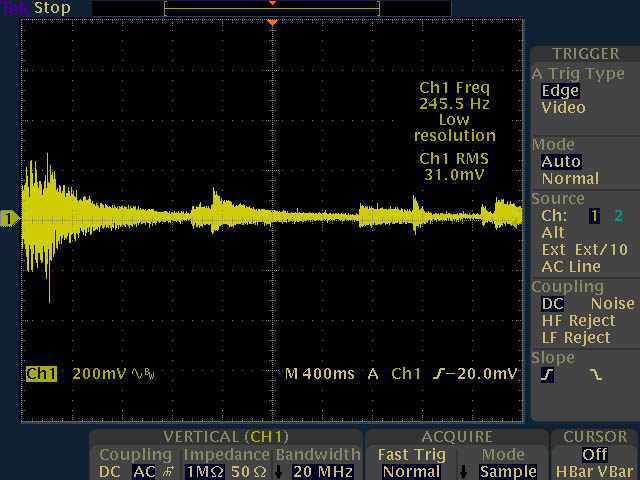640x480 pixels.
Task: Set trigger mode to Normal
Action: [569, 179]
